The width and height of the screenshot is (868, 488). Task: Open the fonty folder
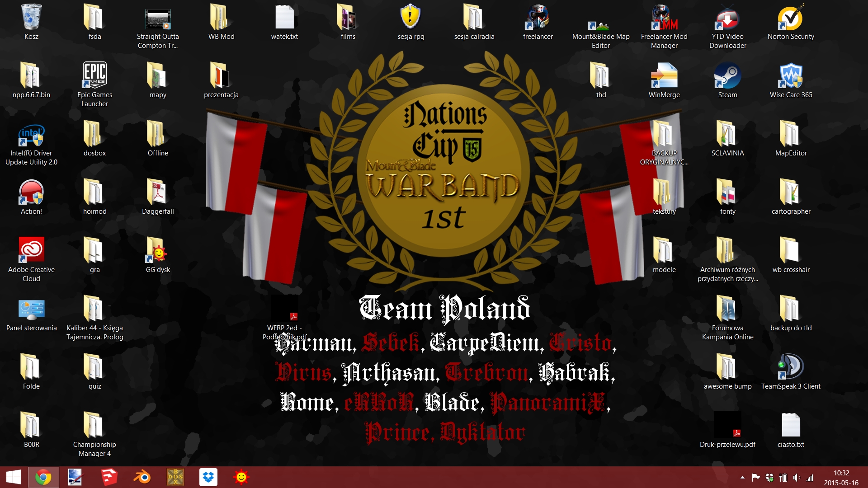(x=727, y=197)
